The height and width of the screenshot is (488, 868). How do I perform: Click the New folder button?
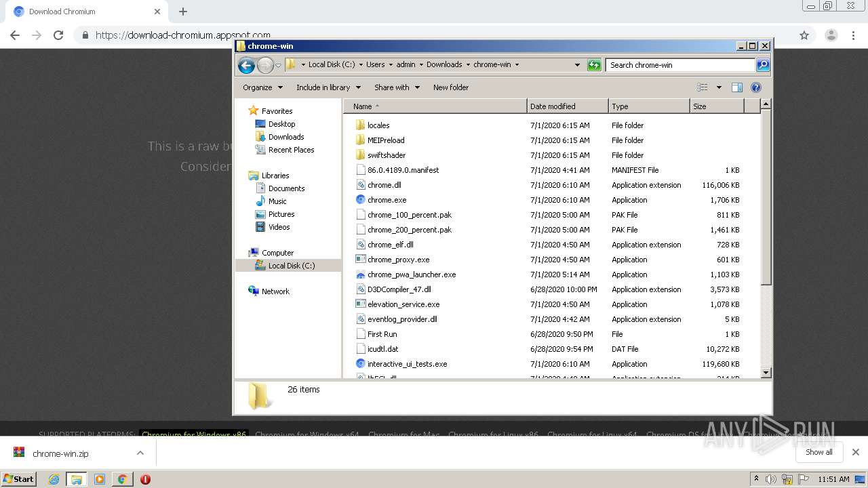click(451, 87)
